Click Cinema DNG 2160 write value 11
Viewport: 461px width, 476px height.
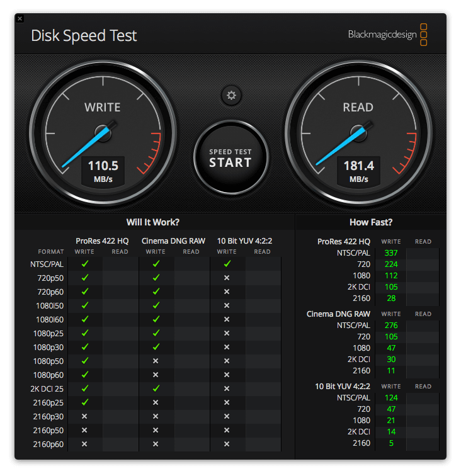pos(391,371)
